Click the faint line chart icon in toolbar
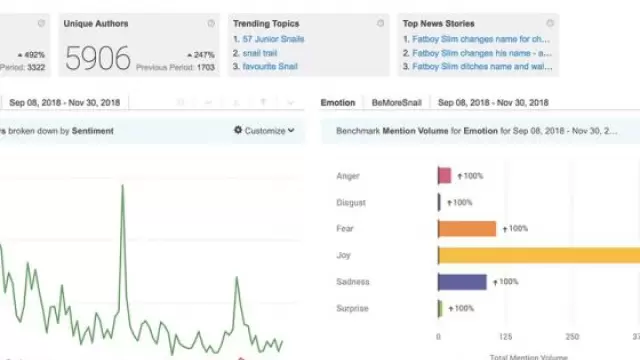 coord(209,102)
